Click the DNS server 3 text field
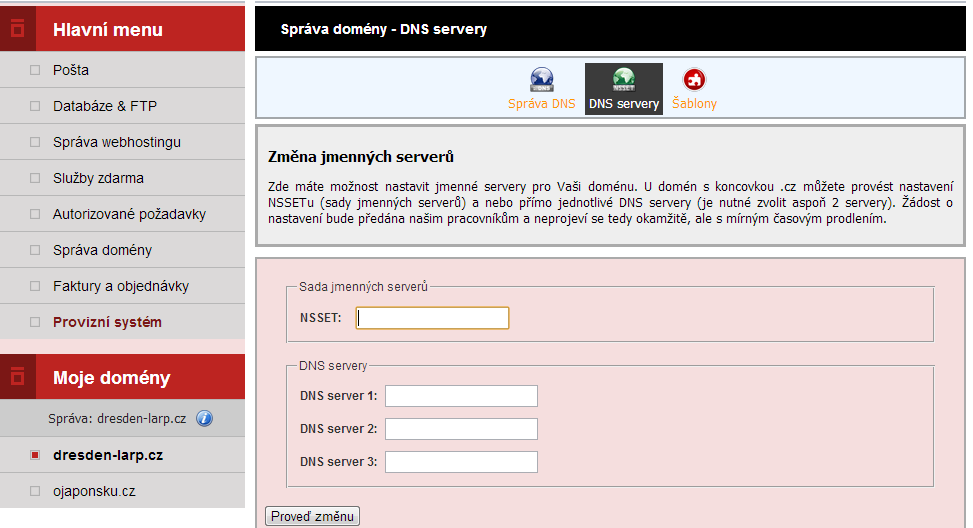This screenshot has height=528, width=973. point(461,462)
